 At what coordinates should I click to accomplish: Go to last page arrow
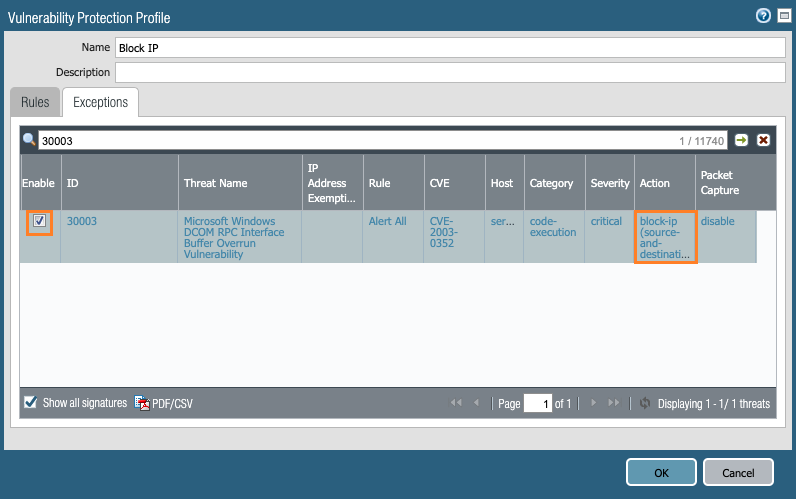[614, 403]
